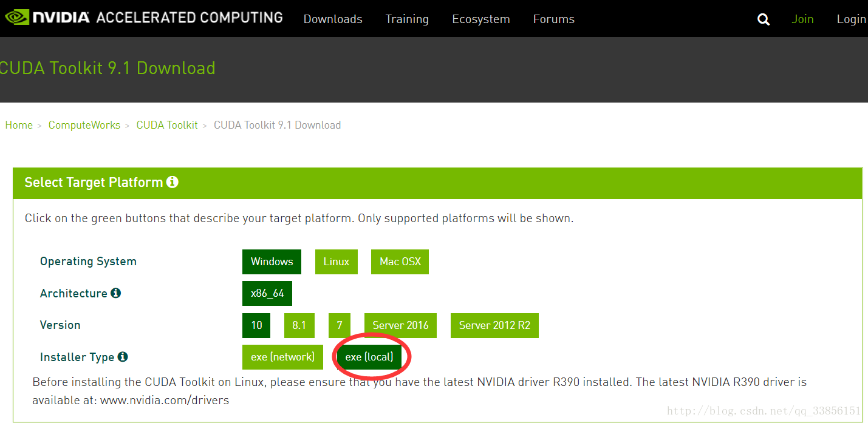Choose Windows version 7
This screenshot has height=423, width=868.
point(340,325)
